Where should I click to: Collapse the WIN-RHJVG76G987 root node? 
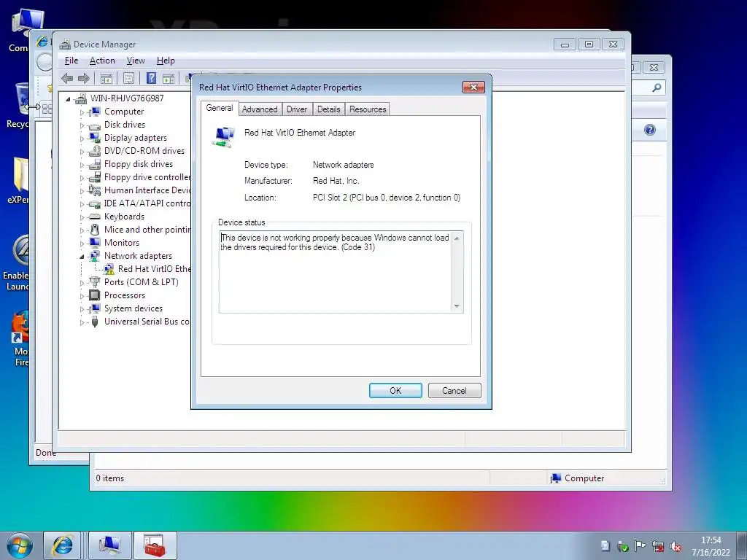point(68,99)
